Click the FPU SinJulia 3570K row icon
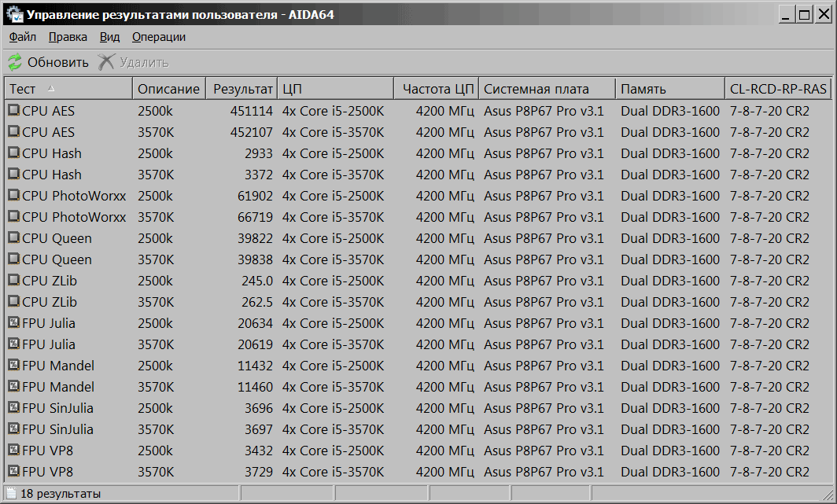This screenshot has width=837, height=504. (x=13, y=429)
